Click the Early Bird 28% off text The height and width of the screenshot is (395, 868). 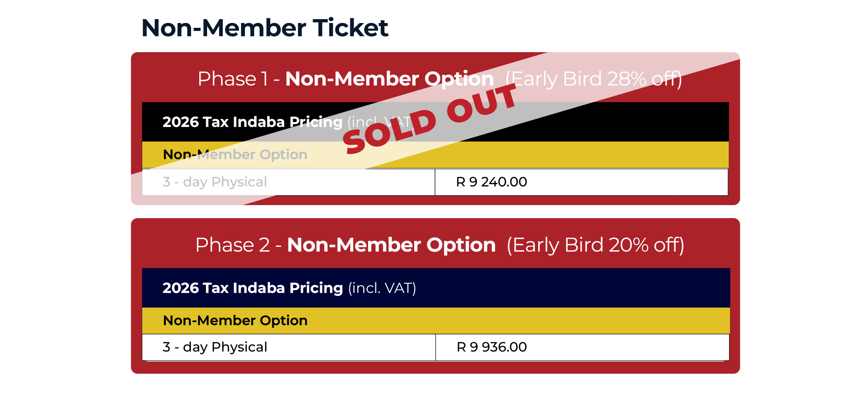593,79
